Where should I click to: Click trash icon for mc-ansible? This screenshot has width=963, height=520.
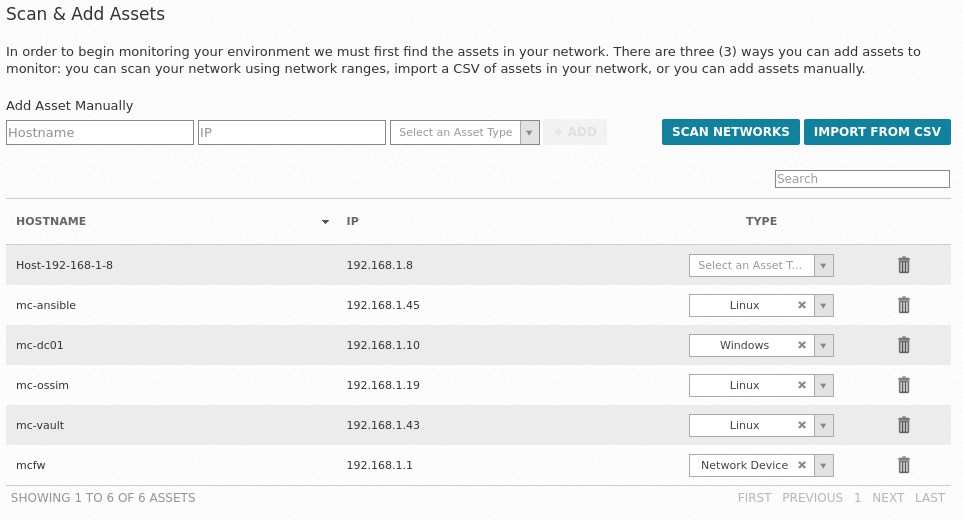pyautogui.click(x=903, y=305)
